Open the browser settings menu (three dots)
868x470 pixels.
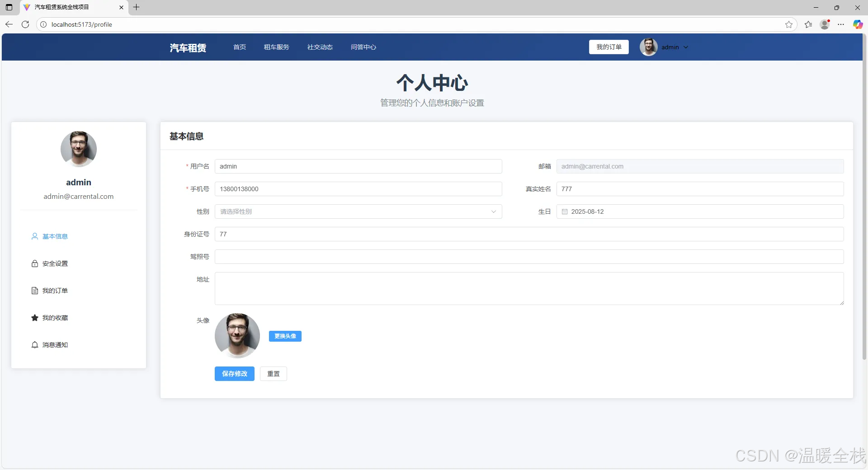tap(841, 24)
